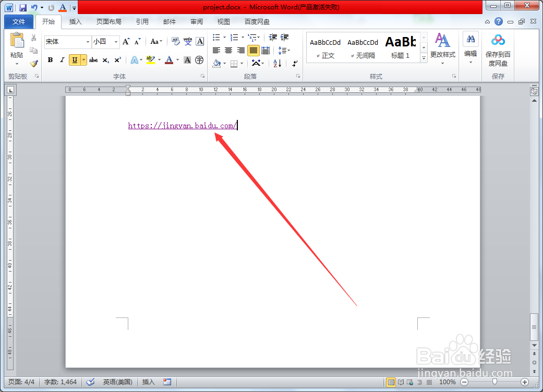Undo the last action
Viewport: 543px width, 392px height.
(34, 8)
